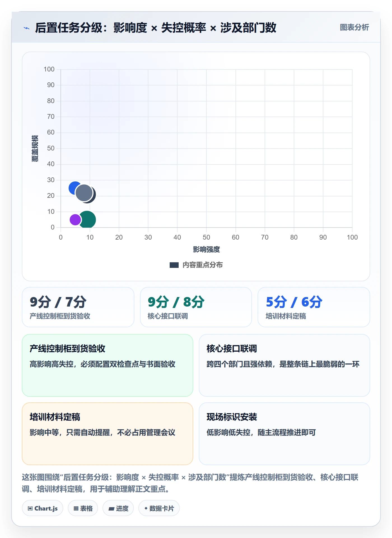The width and height of the screenshot is (392, 538).
Task: Select the card reading 影响中等，只需自动提醒
Action: tap(108, 434)
